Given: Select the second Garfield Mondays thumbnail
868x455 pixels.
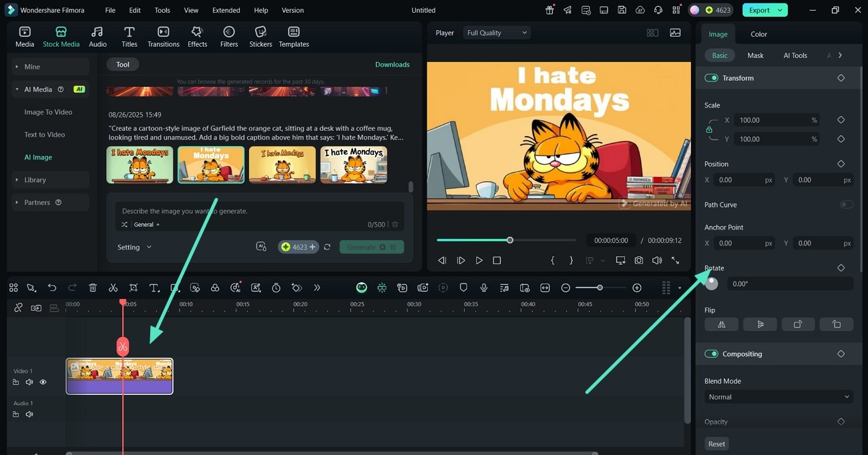Looking at the screenshot, I should (211, 165).
